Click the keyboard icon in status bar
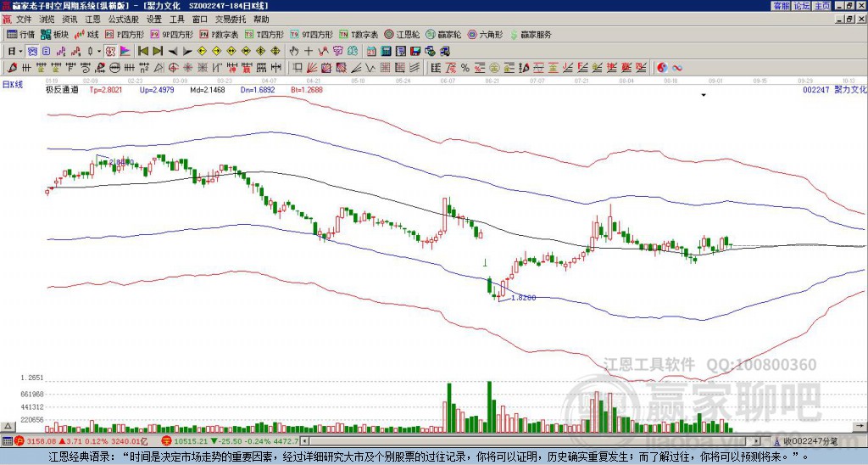This screenshot has height=465, width=868. 7,441
